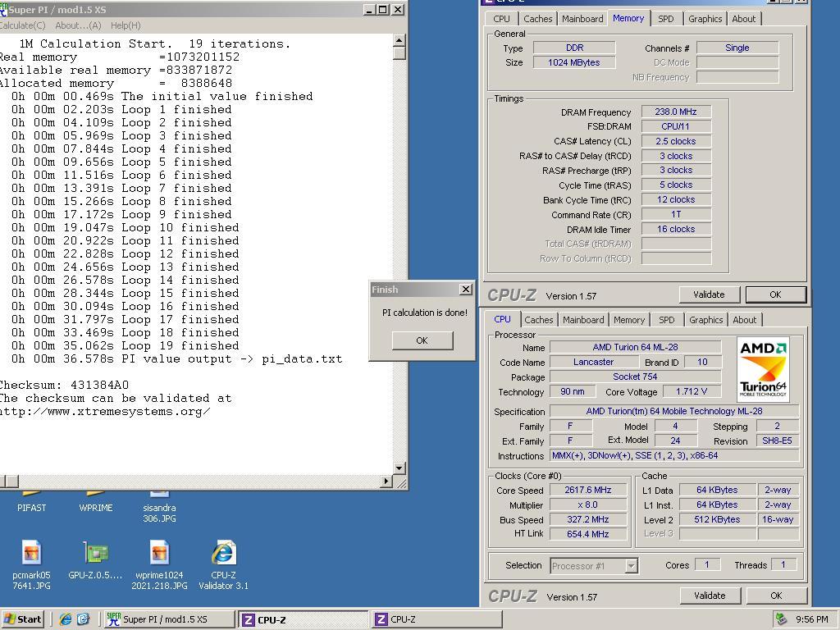Select the Graphics tab in lower CPU-Z window
This screenshot has width=840, height=630.
705,320
